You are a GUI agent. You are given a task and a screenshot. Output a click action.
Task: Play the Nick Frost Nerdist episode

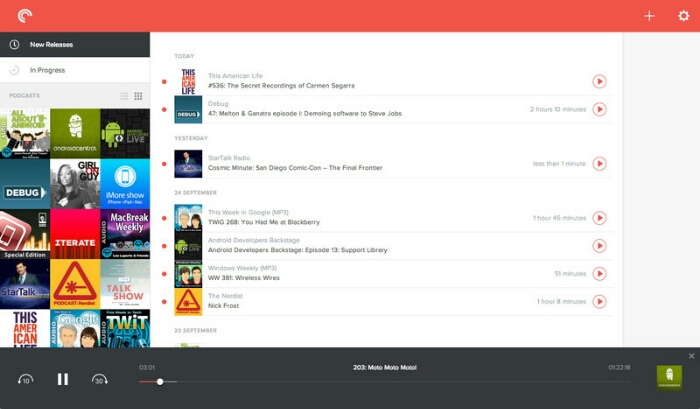pyautogui.click(x=599, y=301)
